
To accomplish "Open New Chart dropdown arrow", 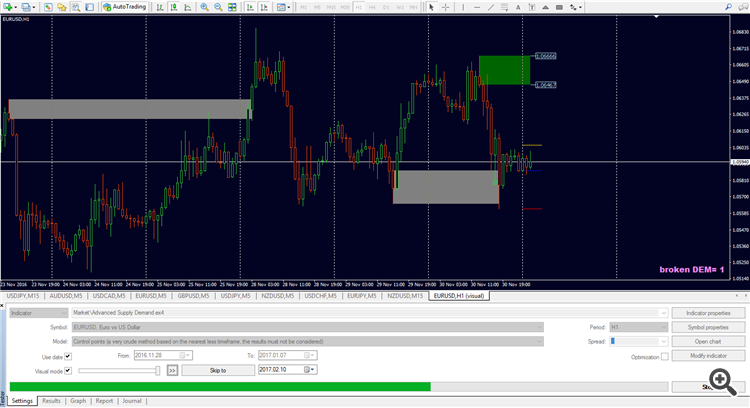I will (x=16, y=7).
